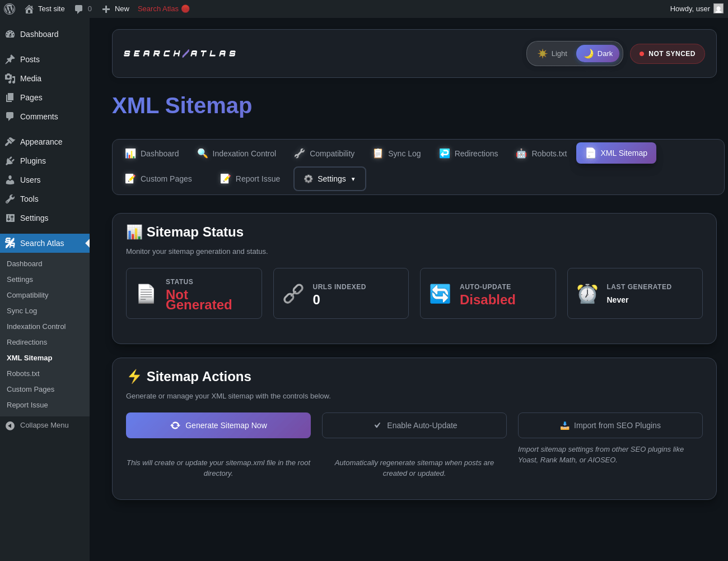Select the XML Sitemap tab

coord(616,153)
